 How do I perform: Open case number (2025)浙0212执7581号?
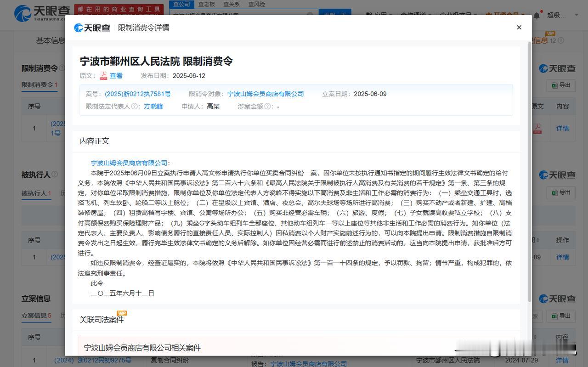click(x=138, y=94)
